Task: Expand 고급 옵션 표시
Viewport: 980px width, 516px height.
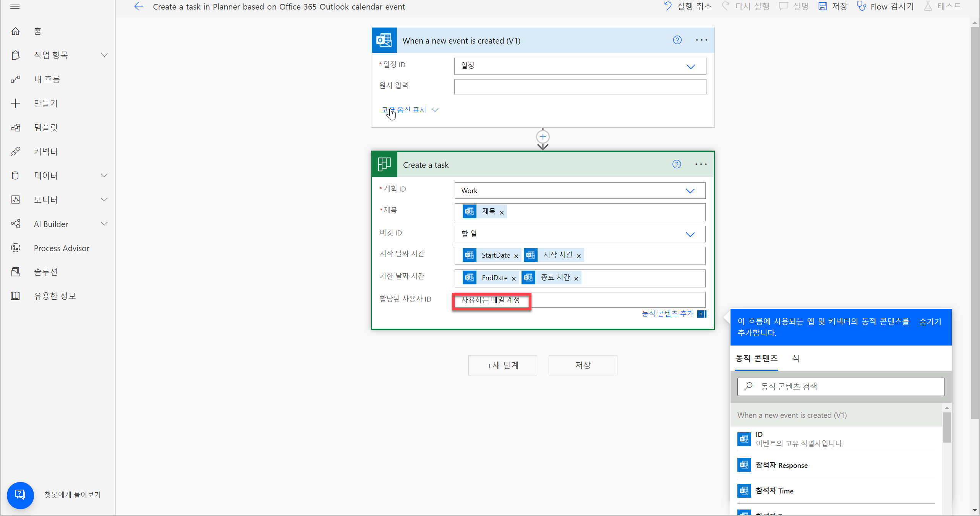Action: tap(410, 110)
